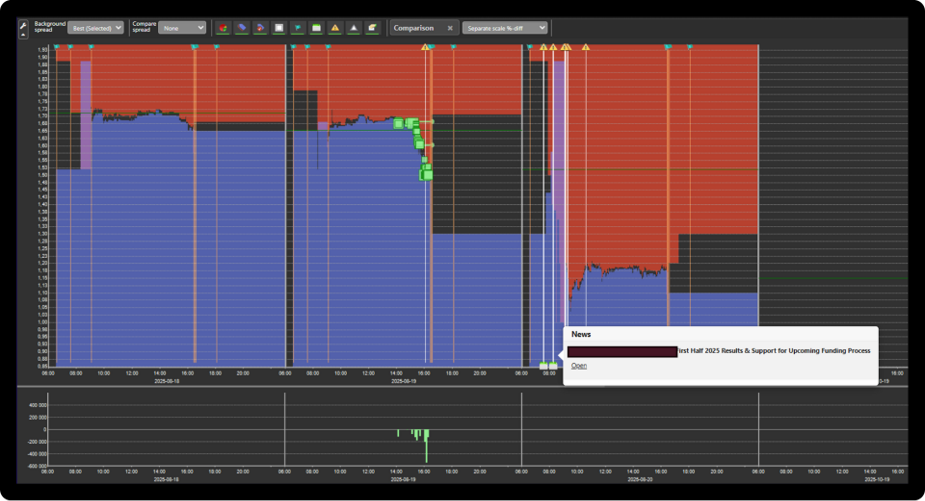Click the green table toolbar icon
The height and width of the screenshot is (501, 925).
316,28
